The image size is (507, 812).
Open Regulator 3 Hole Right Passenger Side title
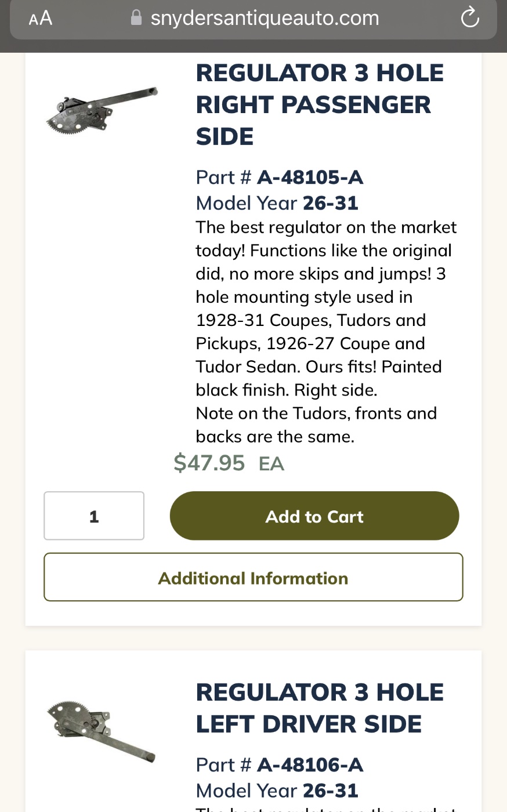(x=319, y=105)
